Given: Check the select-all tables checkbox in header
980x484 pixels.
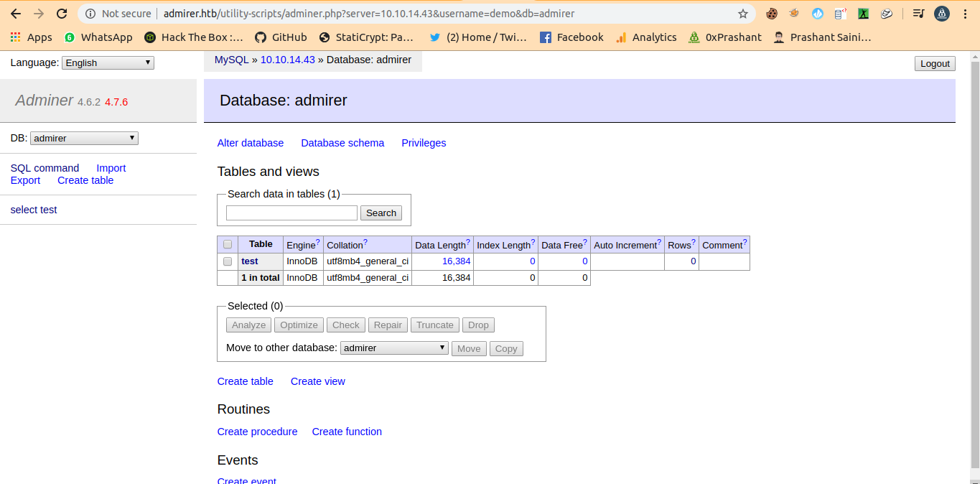Looking at the screenshot, I should (x=228, y=245).
